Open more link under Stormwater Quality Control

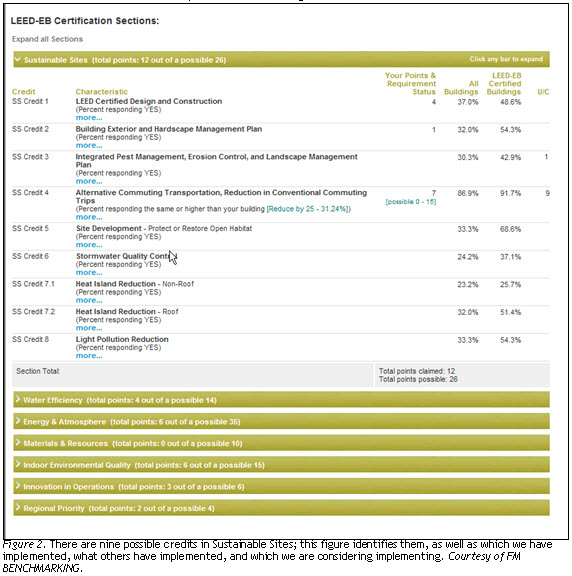click(x=89, y=273)
